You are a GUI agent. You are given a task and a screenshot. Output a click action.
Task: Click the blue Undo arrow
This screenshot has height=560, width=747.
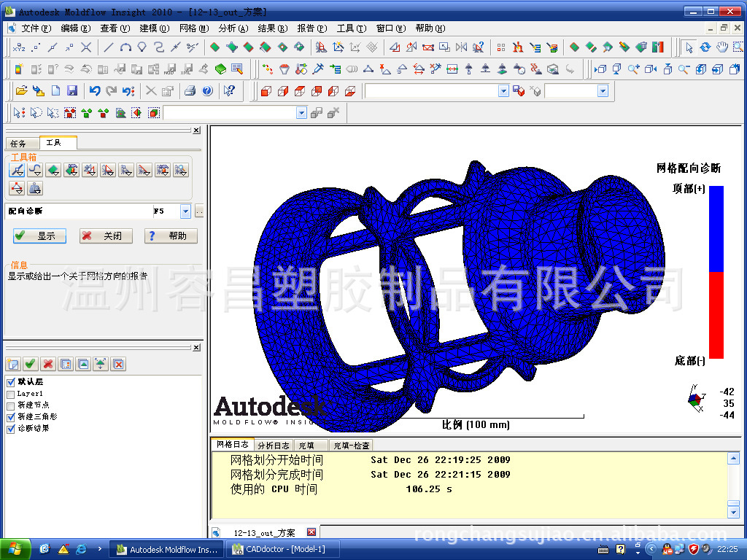(x=95, y=90)
